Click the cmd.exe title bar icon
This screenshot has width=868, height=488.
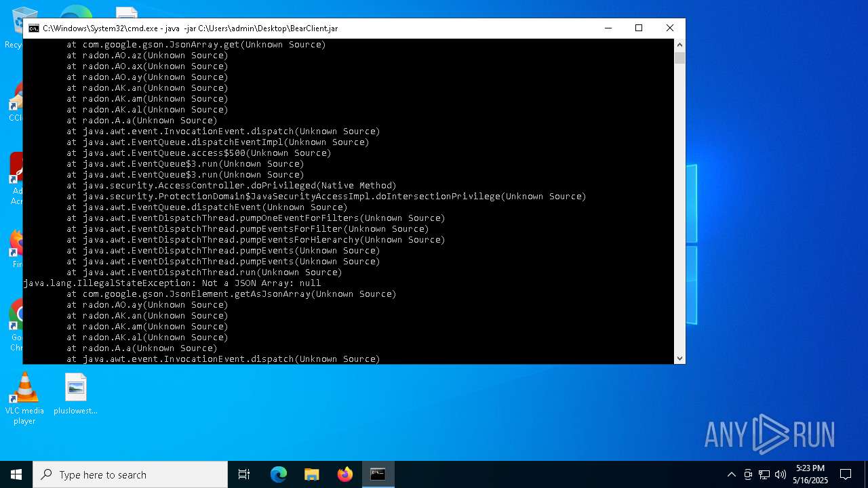(33, 28)
